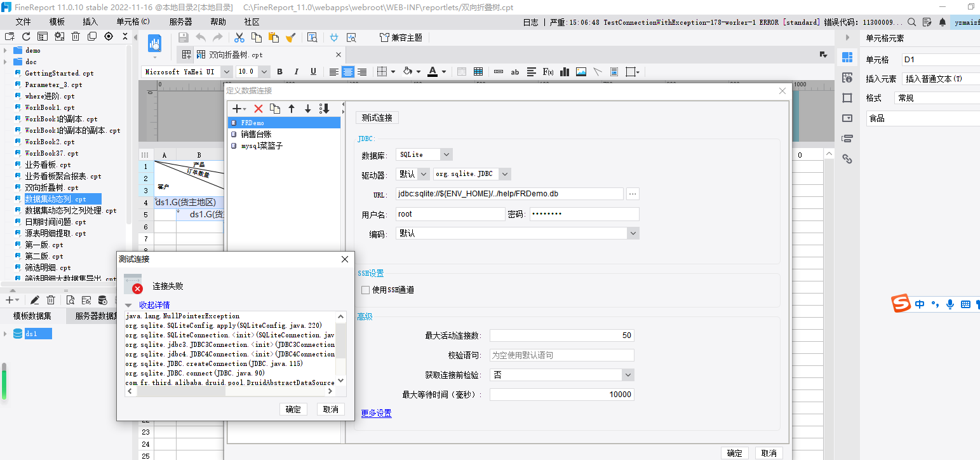Expand ds1 dataset node
Image resolution: width=980 pixels, height=460 pixels.
[x=6, y=334]
